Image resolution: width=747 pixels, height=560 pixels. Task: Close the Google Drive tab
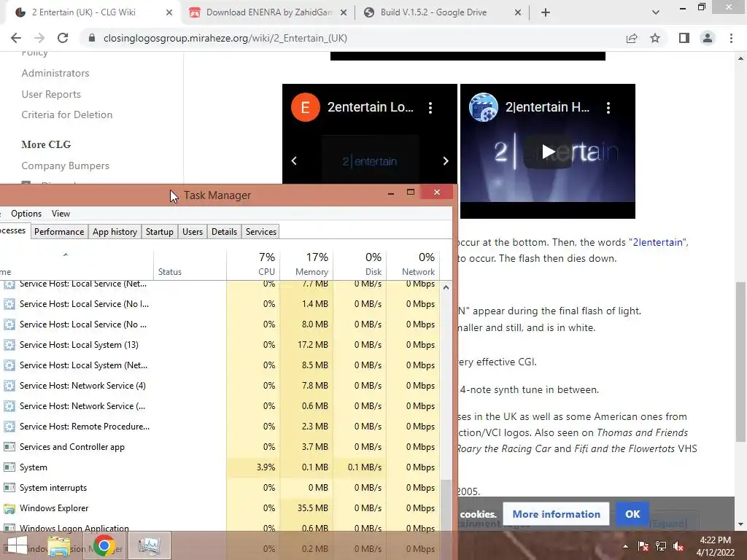[518, 12]
